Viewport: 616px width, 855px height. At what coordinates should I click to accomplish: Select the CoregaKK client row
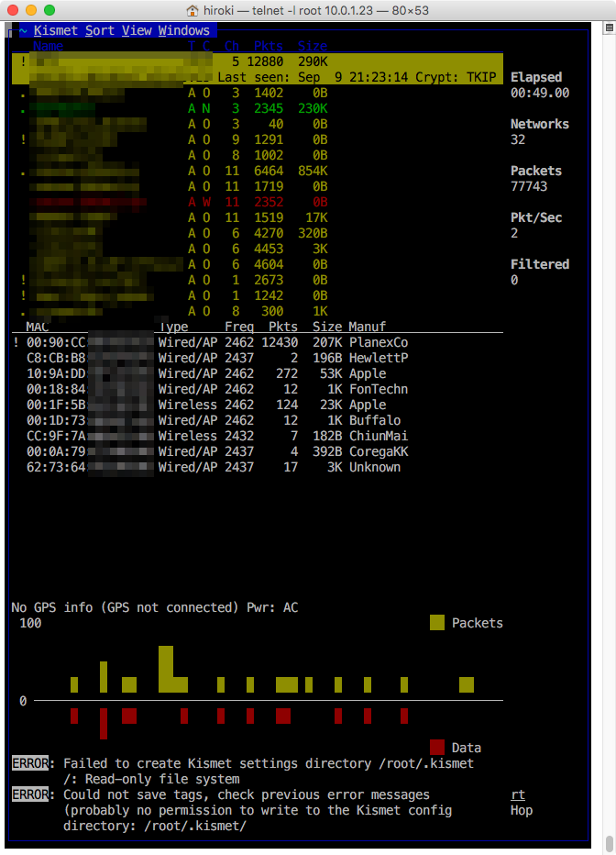coord(257,451)
